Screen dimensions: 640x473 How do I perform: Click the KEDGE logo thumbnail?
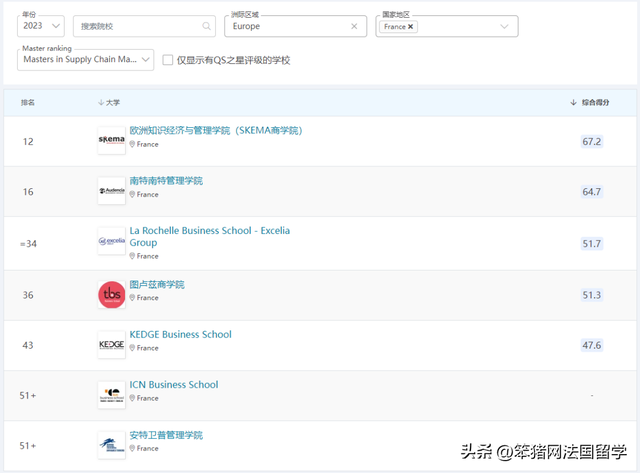111,344
